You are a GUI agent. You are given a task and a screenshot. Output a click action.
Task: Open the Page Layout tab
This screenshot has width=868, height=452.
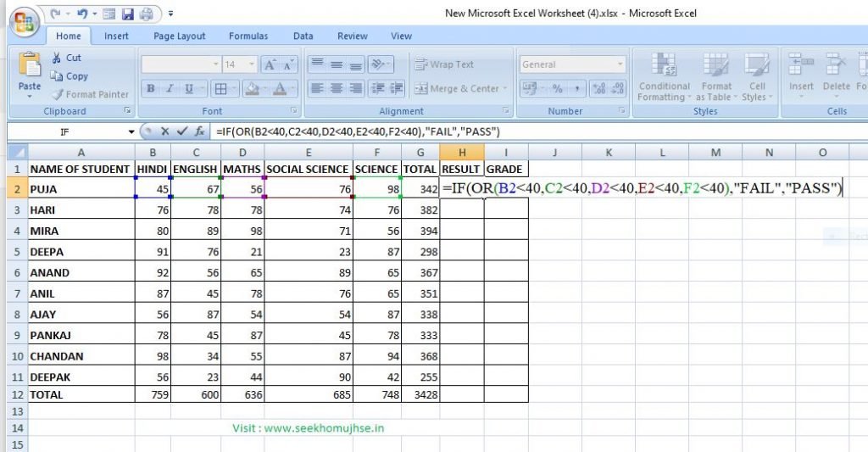pos(179,36)
